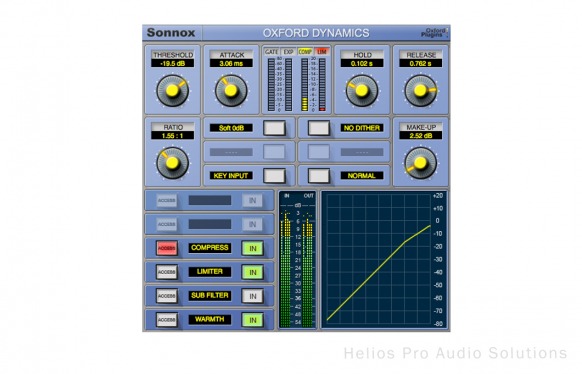Turn the Attack knob

[x=231, y=91]
